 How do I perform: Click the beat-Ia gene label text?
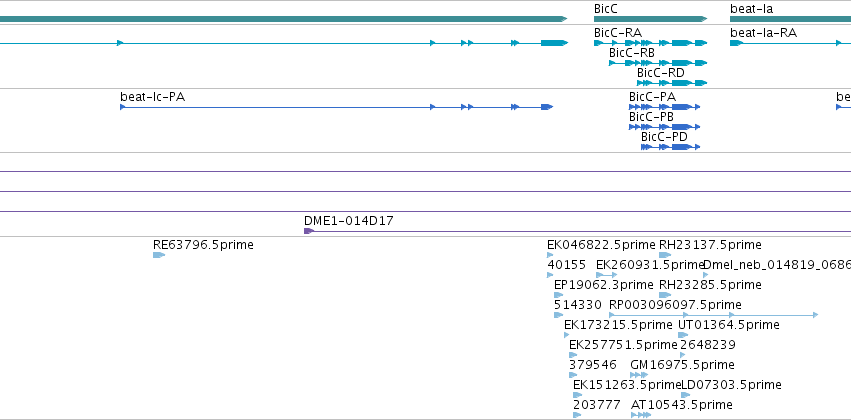pos(752,9)
